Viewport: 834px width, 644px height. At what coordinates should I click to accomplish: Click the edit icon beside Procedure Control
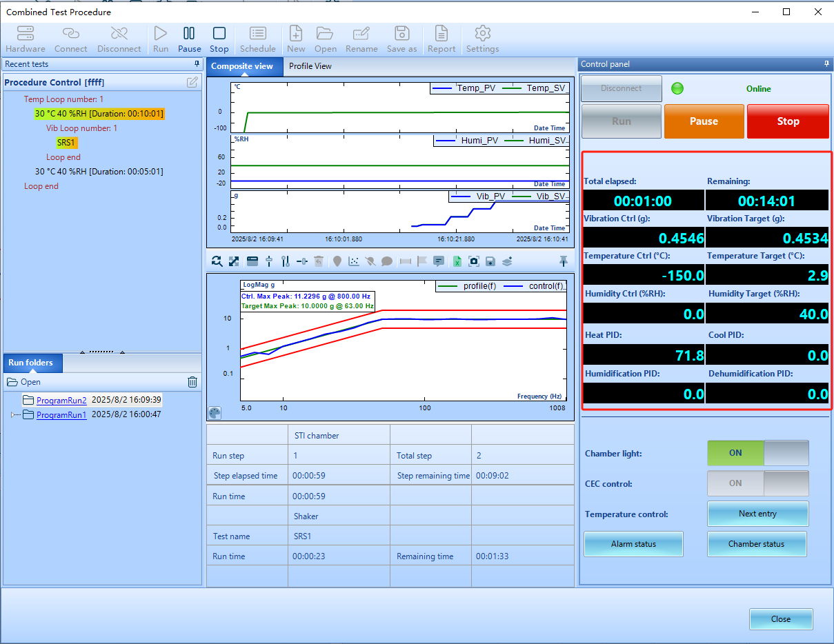[192, 82]
